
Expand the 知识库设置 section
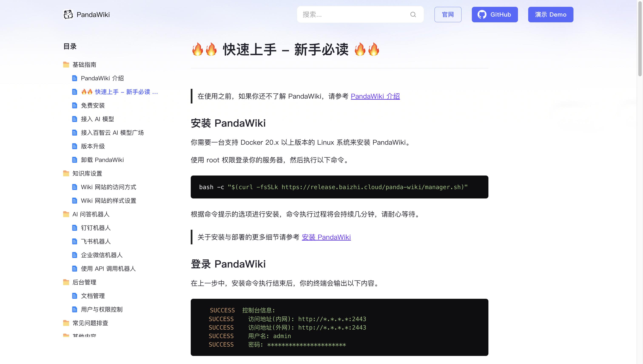point(87,173)
